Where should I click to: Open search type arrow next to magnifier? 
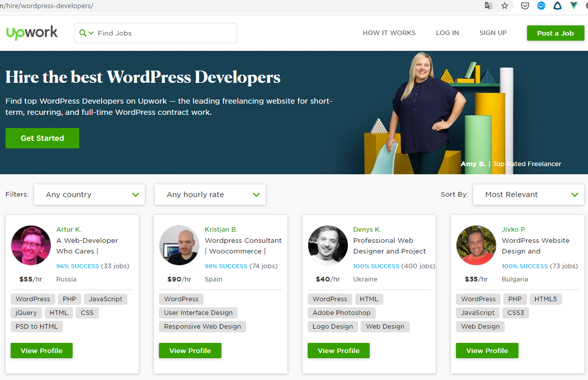point(91,33)
